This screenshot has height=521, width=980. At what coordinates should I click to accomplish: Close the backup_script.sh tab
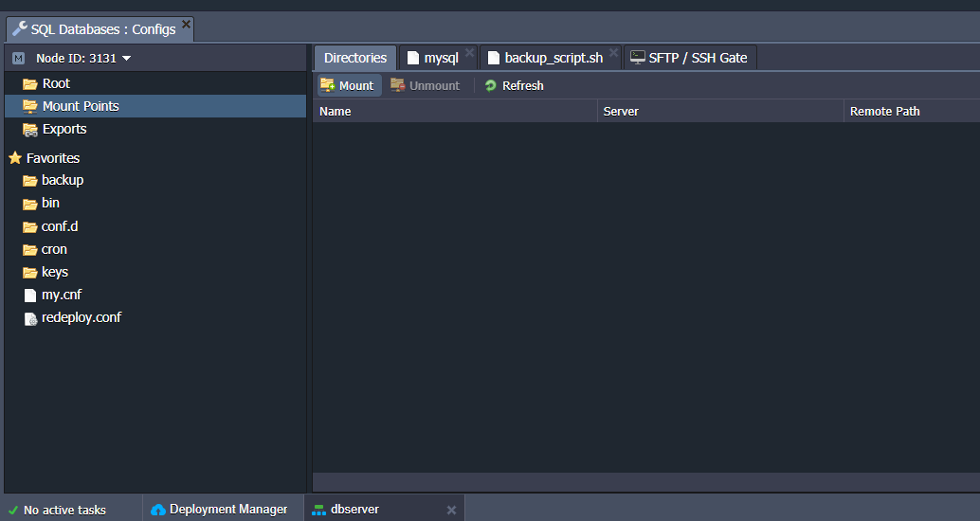pos(613,53)
